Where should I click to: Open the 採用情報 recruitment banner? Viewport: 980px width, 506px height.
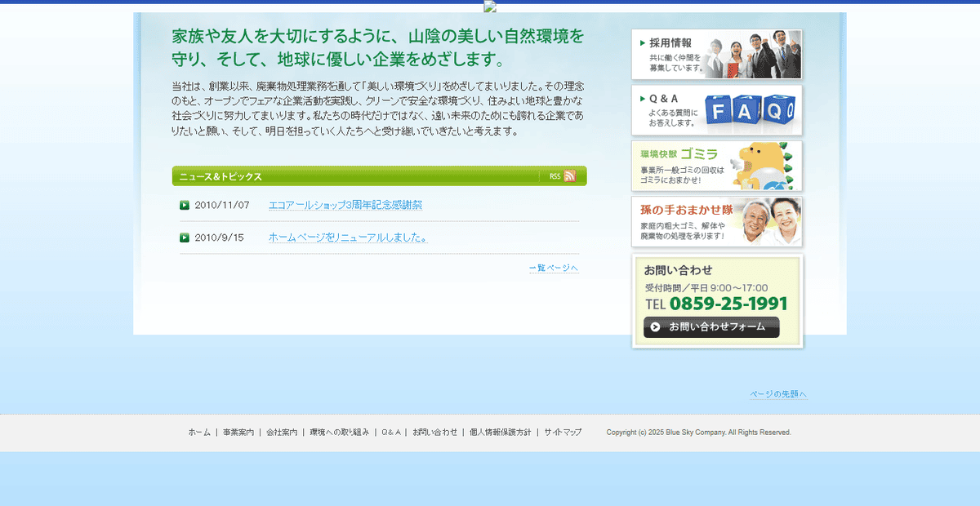[x=716, y=54]
